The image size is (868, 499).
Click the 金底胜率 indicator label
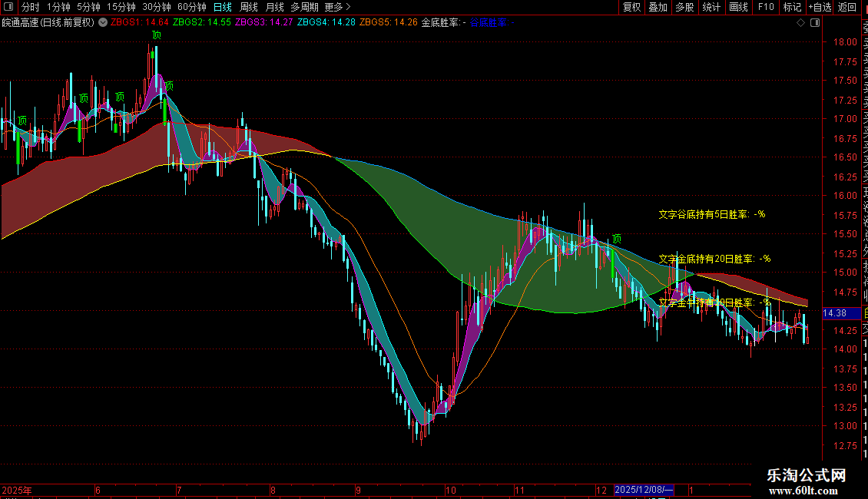(x=443, y=23)
